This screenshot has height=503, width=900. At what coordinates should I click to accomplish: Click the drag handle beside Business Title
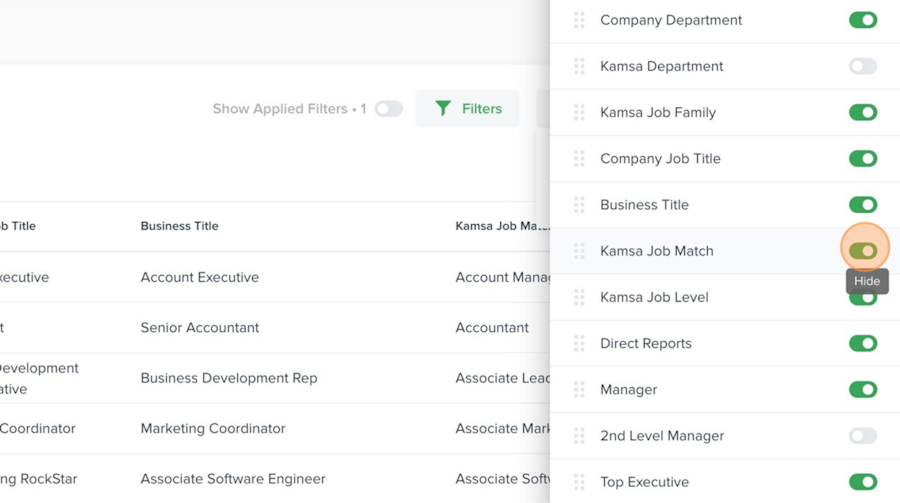coord(579,204)
